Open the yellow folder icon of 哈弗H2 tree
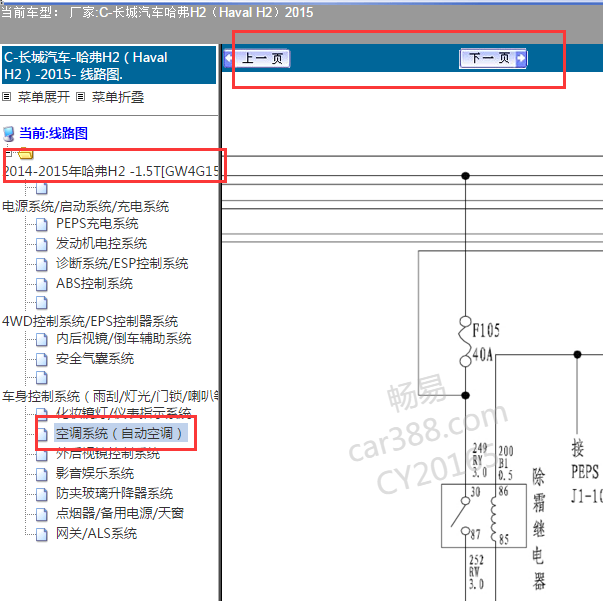 pos(25,153)
